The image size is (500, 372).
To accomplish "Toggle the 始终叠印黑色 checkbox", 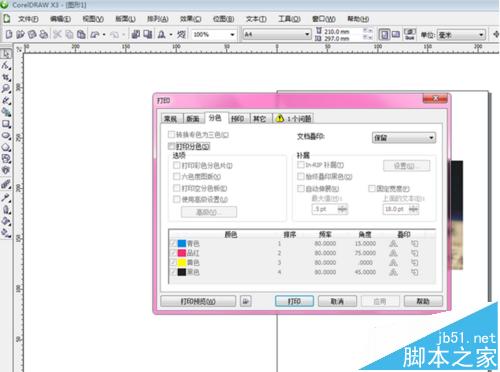I will pyautogui.click(x=301, y=176).
